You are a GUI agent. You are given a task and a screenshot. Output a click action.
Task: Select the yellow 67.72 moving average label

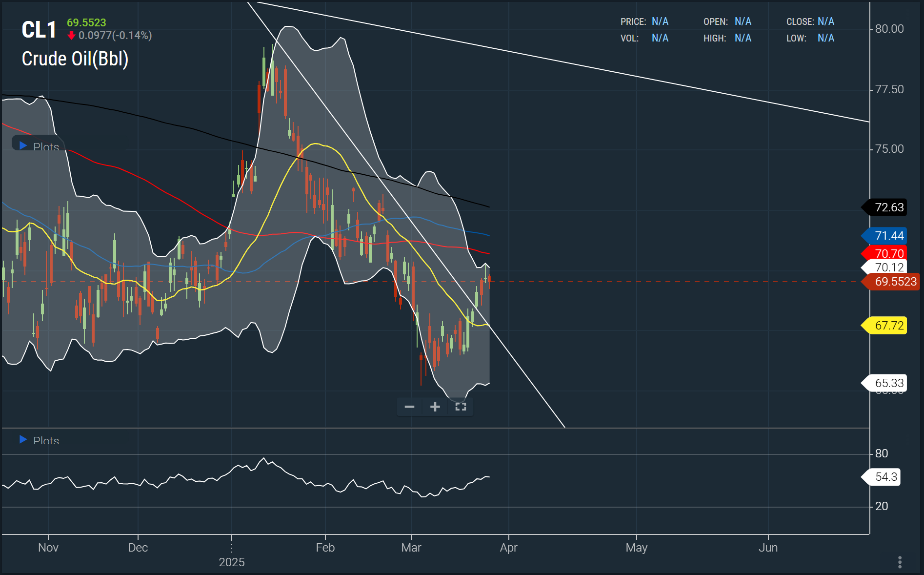pyautogui.click(x=888, y=326)
